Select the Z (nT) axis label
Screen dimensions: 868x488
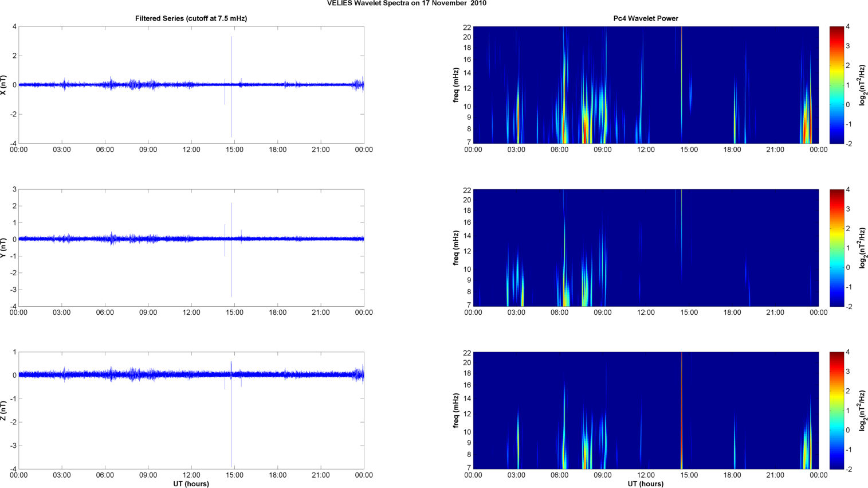pos(5,411)
